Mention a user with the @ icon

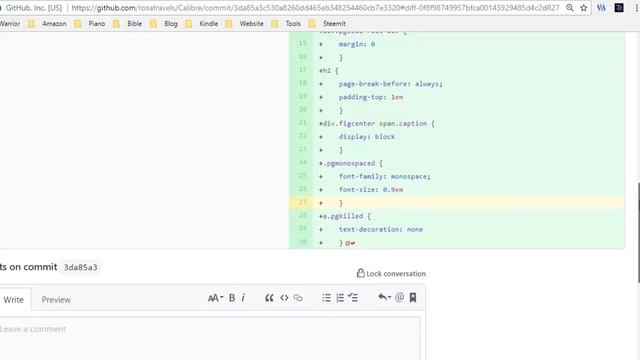pos(400,298)
